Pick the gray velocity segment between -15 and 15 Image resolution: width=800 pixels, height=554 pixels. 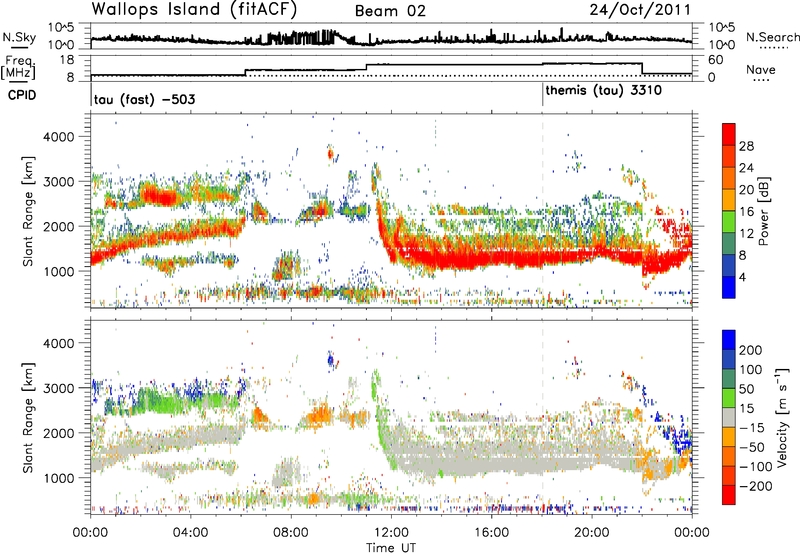click(x=729, y=417)
